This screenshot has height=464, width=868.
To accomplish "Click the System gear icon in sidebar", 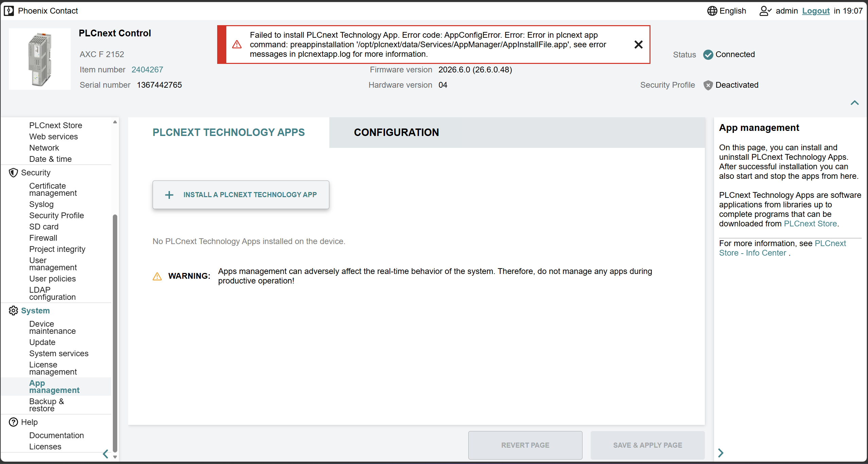I will pyautogui.click(x=13, y=311).
